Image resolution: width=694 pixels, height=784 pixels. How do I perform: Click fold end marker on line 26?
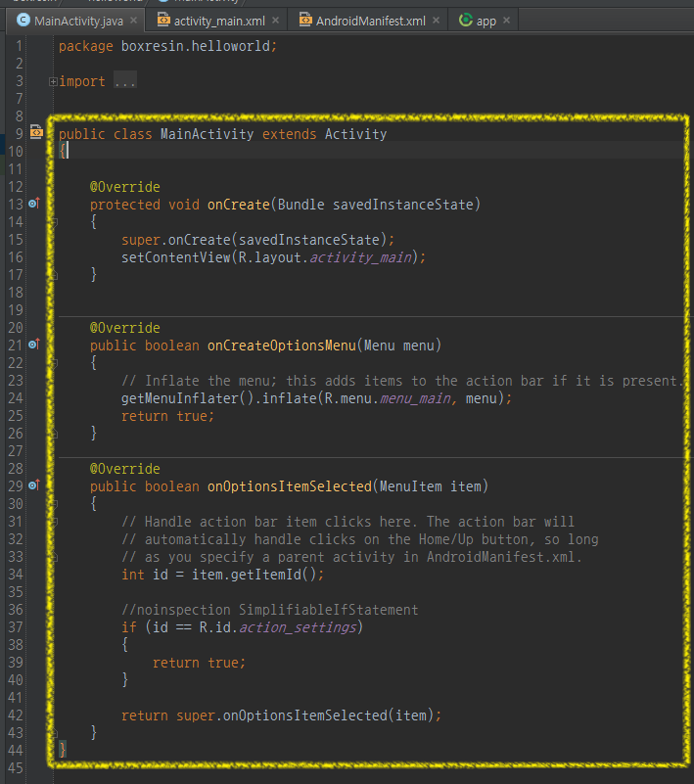pos(54,434)
